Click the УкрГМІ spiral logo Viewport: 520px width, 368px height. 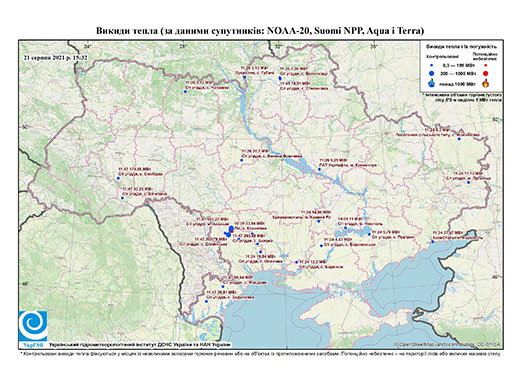(33, 326)
